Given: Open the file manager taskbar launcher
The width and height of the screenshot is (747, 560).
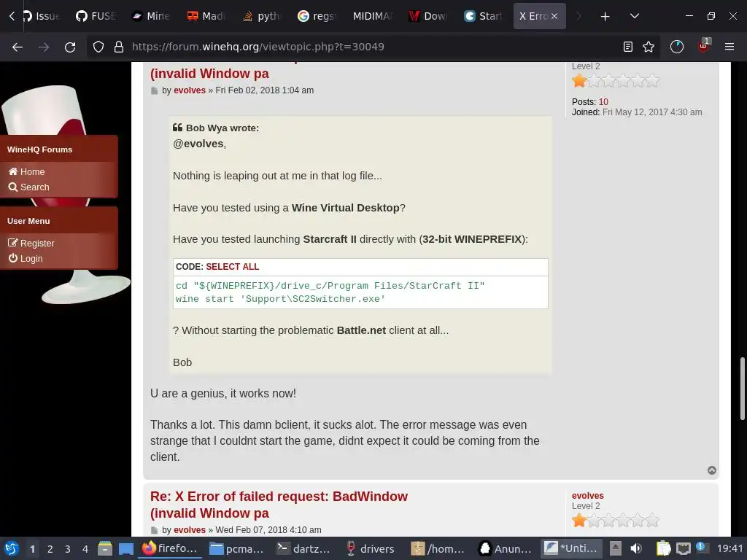Looking at the screenshot, I should pos(105,548).
